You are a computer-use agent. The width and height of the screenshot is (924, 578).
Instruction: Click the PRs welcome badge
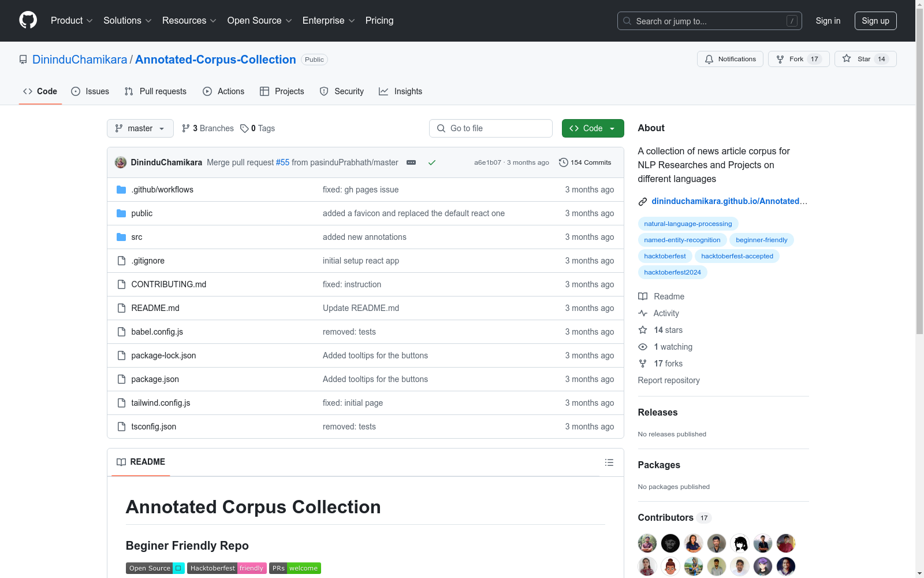click(295, 568)
